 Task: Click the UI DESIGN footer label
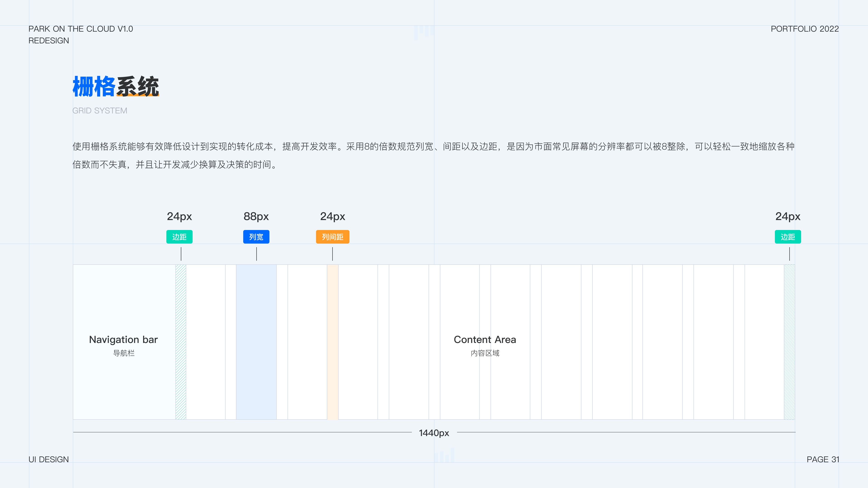coord(49,459)
